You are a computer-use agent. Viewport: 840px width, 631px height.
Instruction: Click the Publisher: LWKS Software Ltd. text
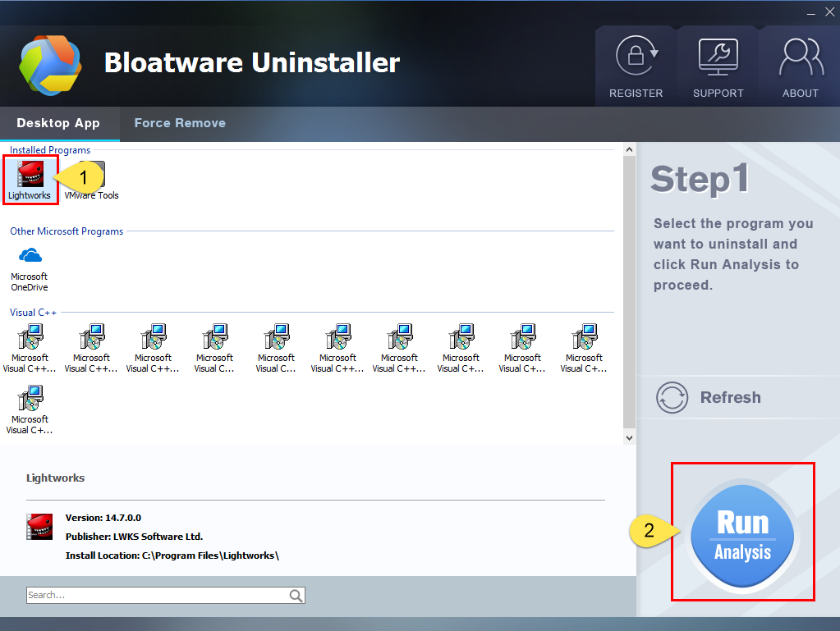click(134, 537)
